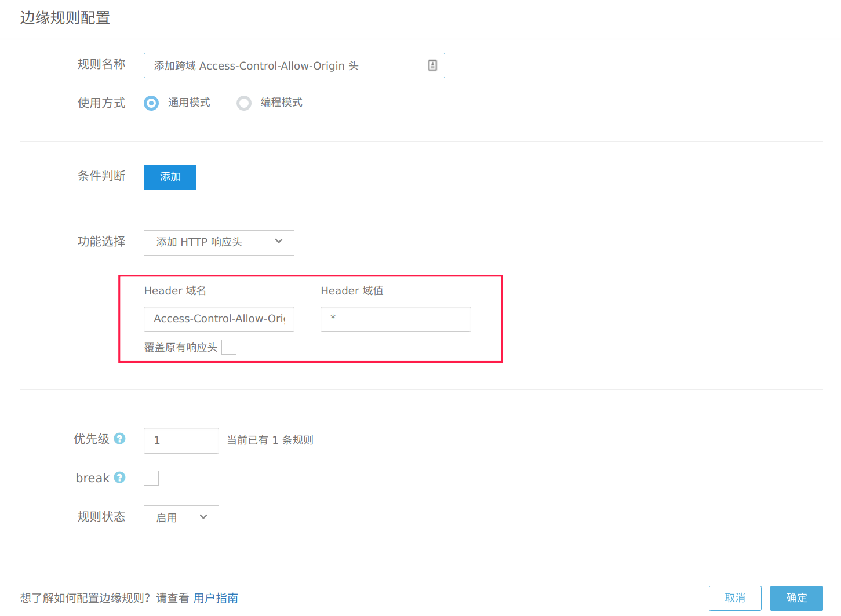Check the 覆盖原有响应头 checkbox
The height and width of the screenshot is (616, 841).
(x=229, y=347)
